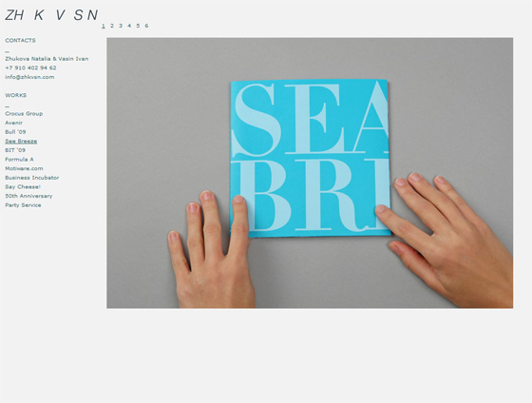This screenshot has height=403, width=532.
Task: Open the CONTACTS section
Action: click(20, 41)
